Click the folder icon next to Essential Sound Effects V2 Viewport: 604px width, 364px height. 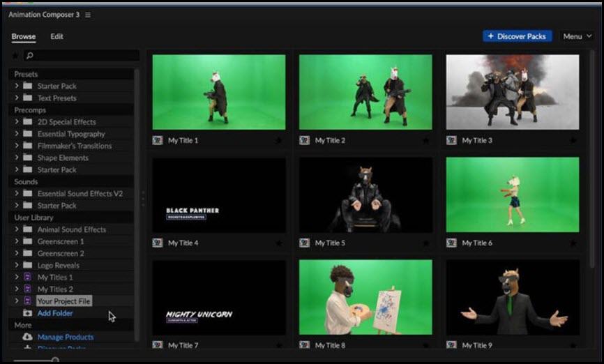click(x=27, y=193)
